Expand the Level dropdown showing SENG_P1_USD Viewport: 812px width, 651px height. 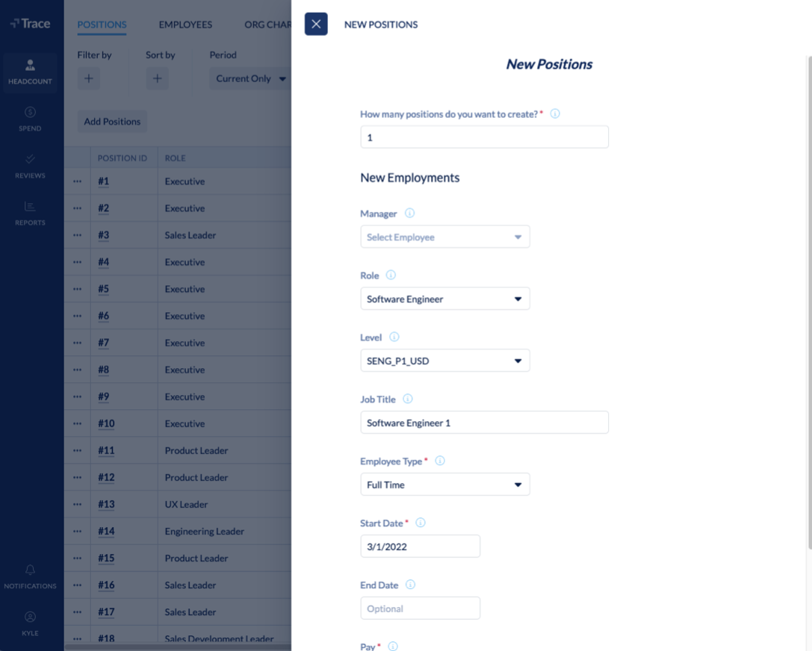pyautogui.click(x=445, y=361)
